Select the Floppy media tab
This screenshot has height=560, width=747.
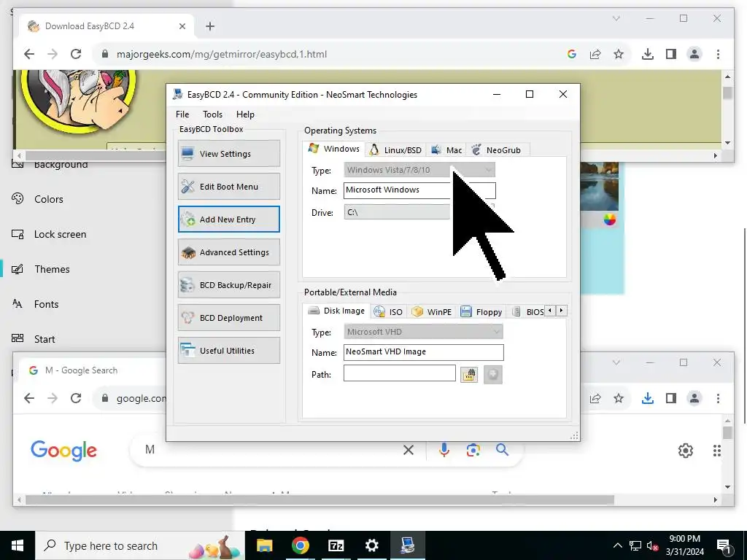(x=481, y=312)
